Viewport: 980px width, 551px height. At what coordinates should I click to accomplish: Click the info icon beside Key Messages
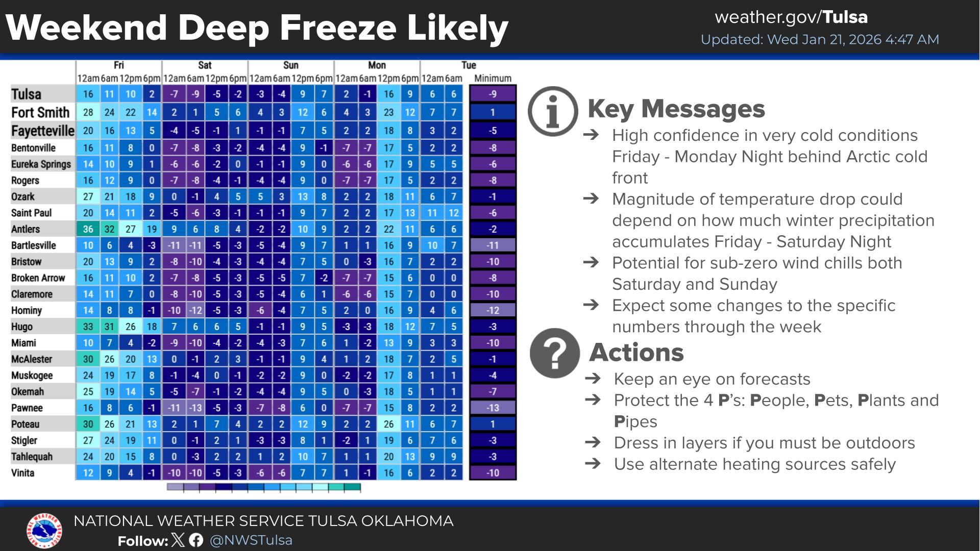coord(553,112)
